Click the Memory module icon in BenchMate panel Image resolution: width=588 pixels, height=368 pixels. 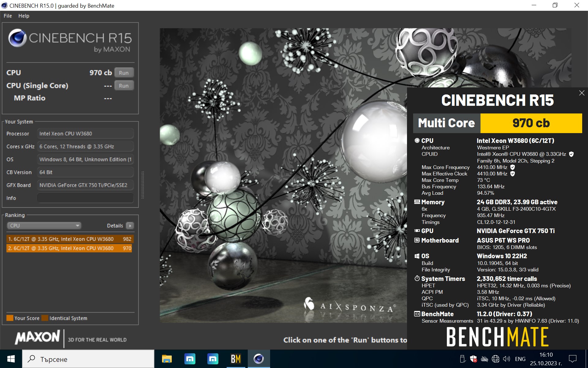[417, 202]
